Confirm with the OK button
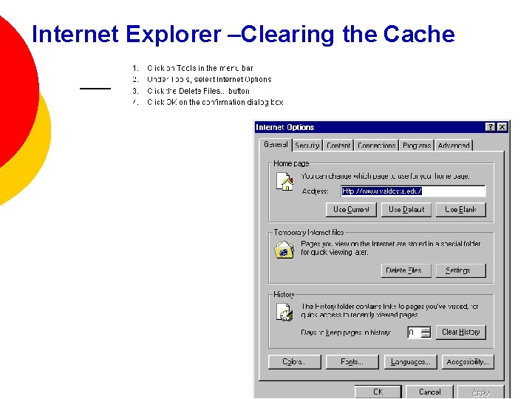The width and height of the screenshot is (532, 399). [378, 392]
